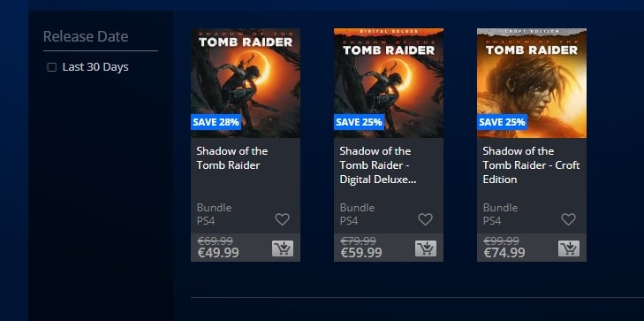This screenshot has height=321, width=644.
Task: Open the standard Tomb Raider cover art
Action: (x=246, y=83)
